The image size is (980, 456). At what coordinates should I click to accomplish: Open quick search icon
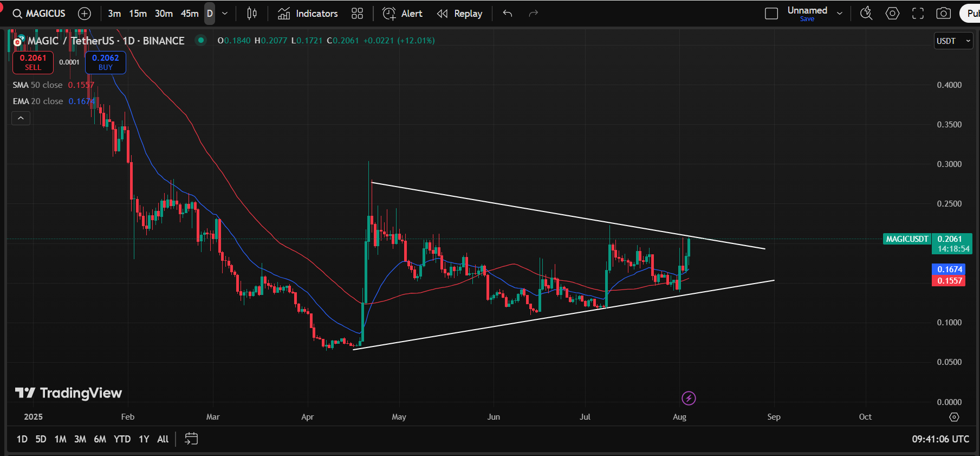click(866, 14)
